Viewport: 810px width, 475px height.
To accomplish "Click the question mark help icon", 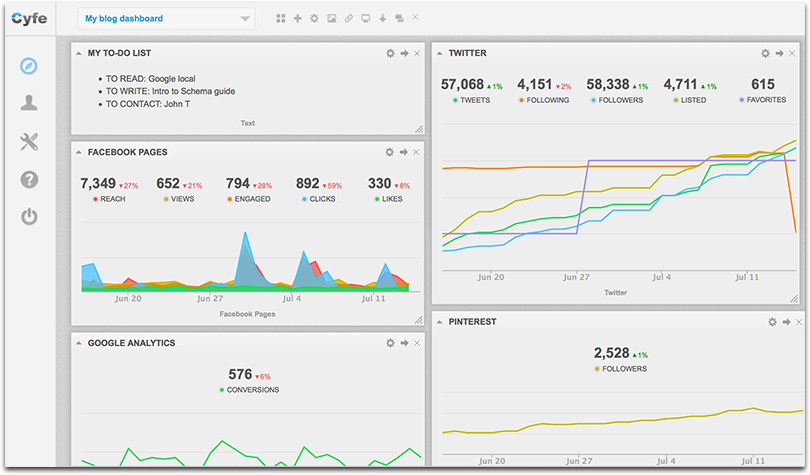I will [x=29, y=179].
